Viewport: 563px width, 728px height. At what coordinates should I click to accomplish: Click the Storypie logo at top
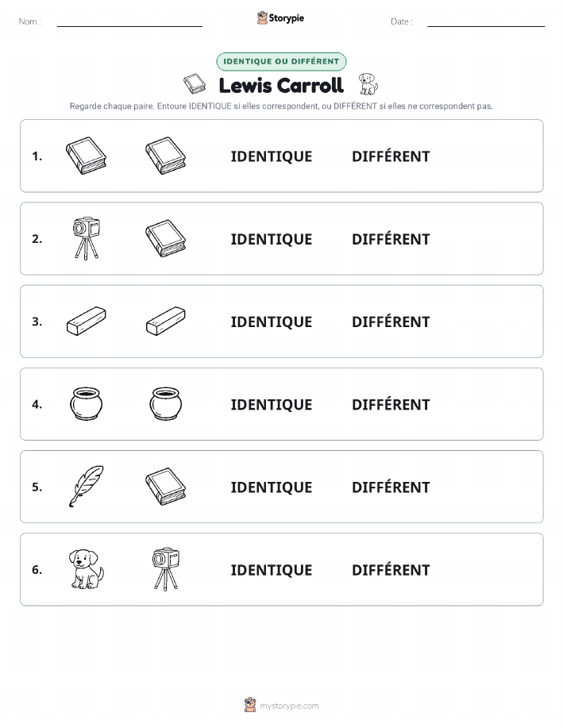280,18
